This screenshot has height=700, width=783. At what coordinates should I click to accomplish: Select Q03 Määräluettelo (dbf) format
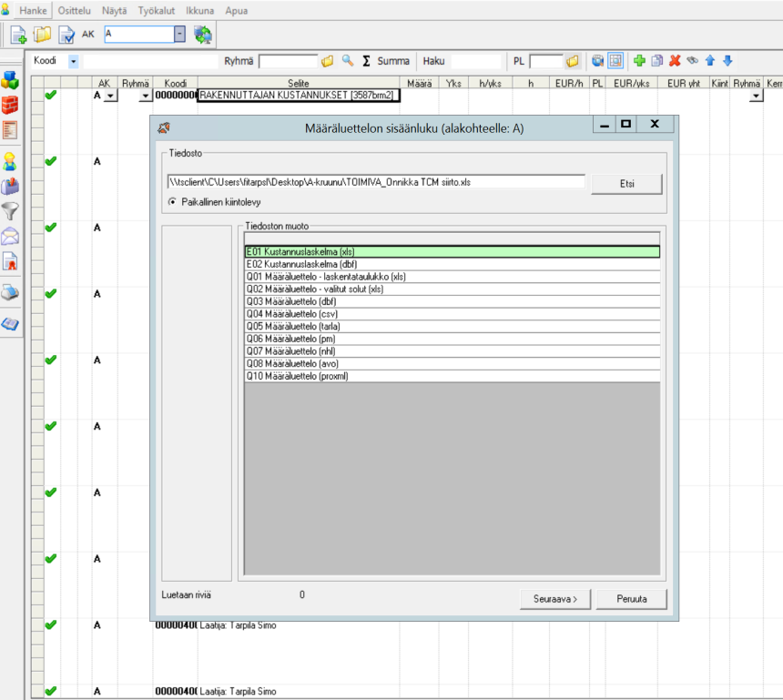pos(452,301)
